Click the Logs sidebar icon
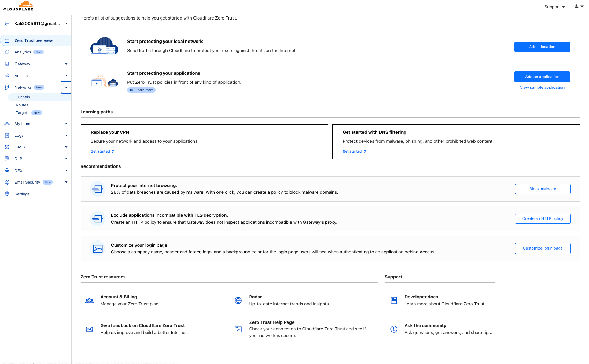The image size is (589, 364). coord(7,135)
